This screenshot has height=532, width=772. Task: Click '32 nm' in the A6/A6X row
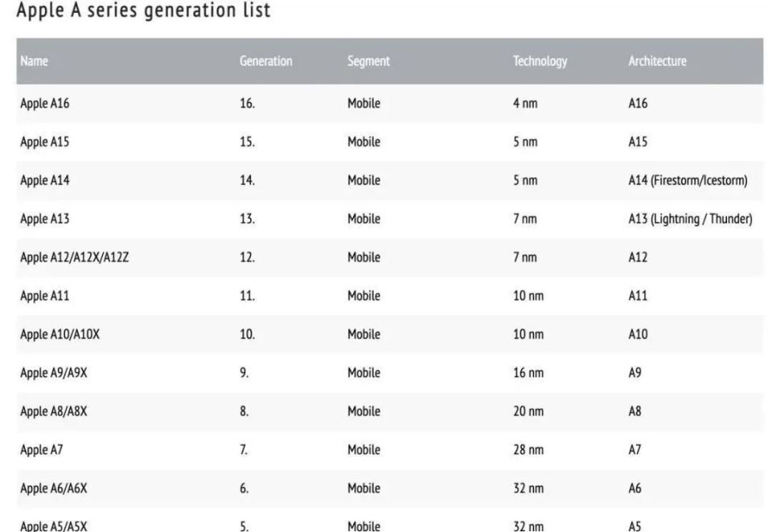528,488
